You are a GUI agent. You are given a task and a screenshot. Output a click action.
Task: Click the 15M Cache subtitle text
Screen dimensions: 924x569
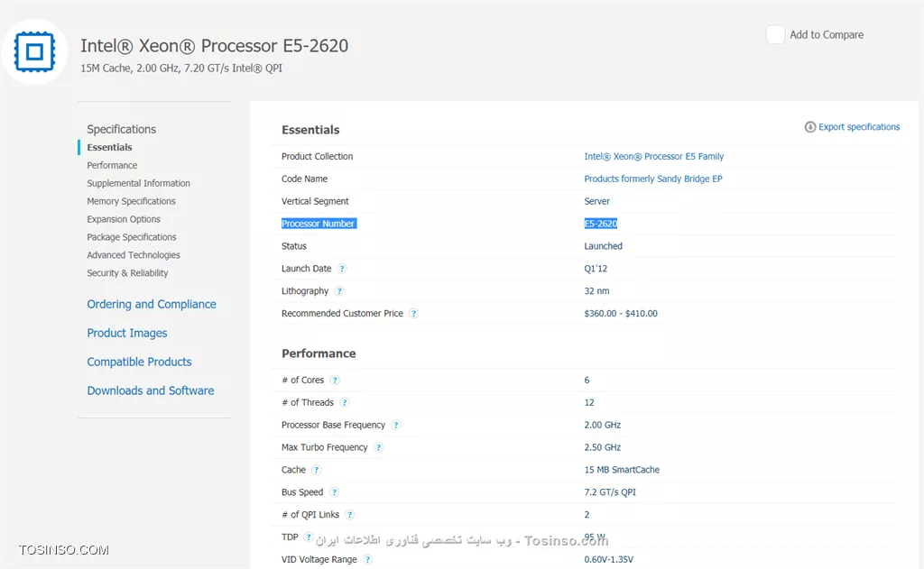coord(181,68)
